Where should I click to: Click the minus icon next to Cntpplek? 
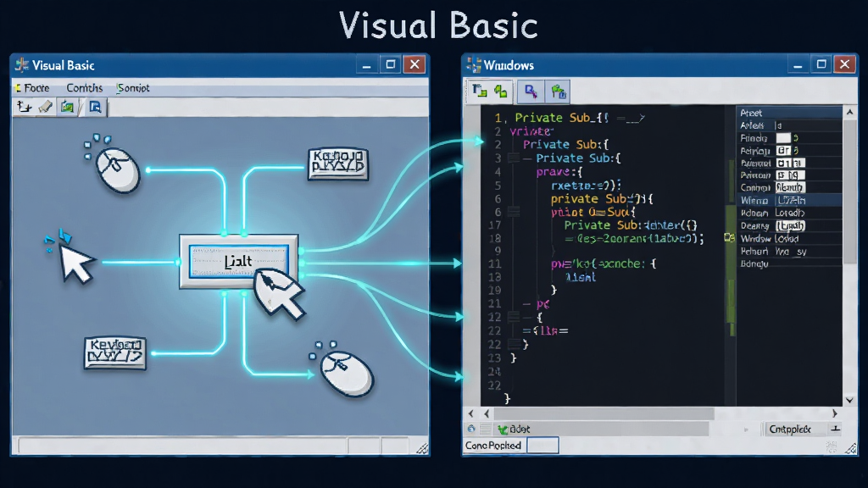coord(835,429)
